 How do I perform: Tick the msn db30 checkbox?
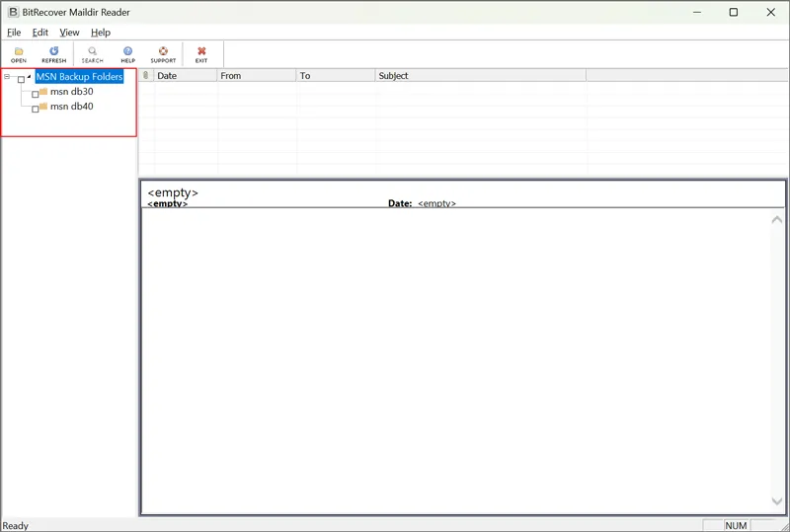(x=36, y=95)
